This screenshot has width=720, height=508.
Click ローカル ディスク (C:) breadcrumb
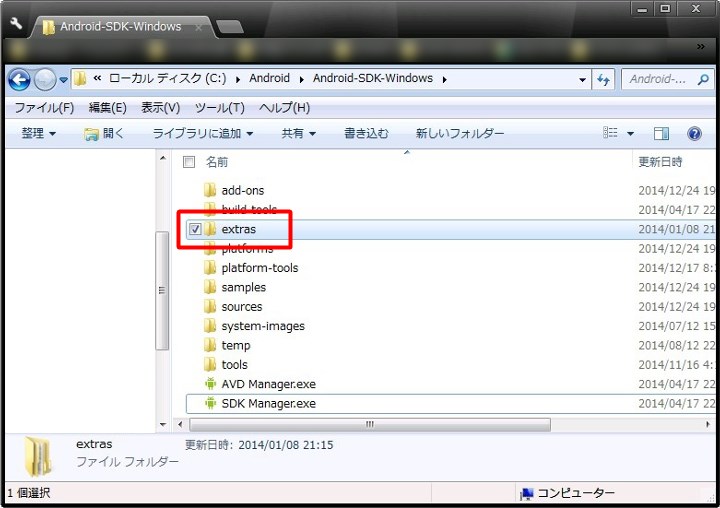point(168,79)
